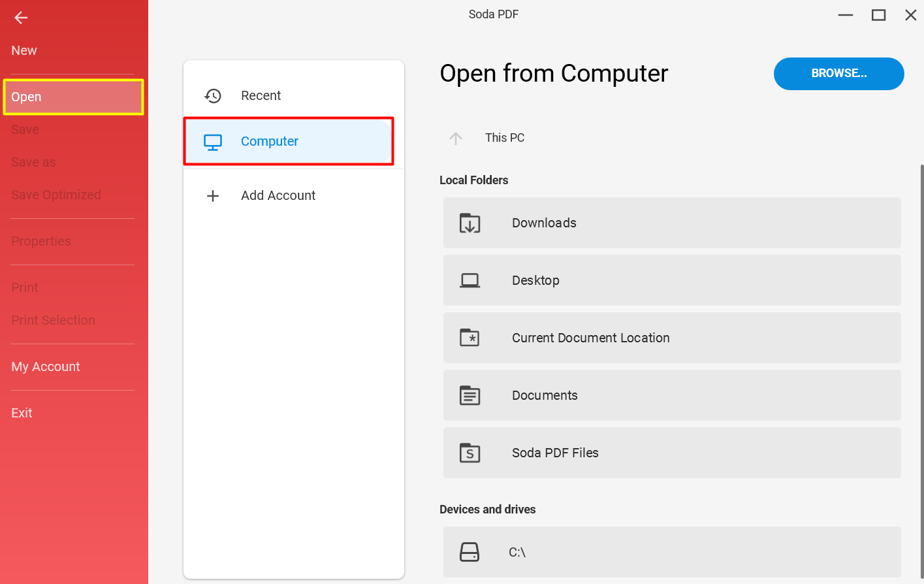This screenshot has width=924, height=584.
Task: Choose Exit in the red sidebar
Action: 22,413
